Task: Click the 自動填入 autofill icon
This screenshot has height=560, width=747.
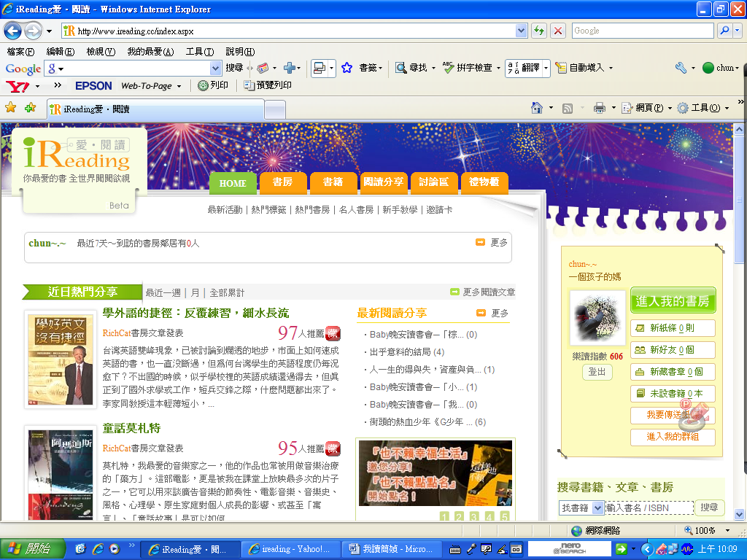Action: tap(561, 68)
